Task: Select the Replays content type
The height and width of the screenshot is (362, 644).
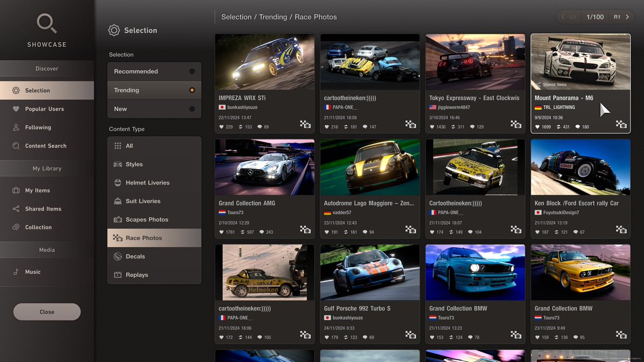Action: coord(154,275)
